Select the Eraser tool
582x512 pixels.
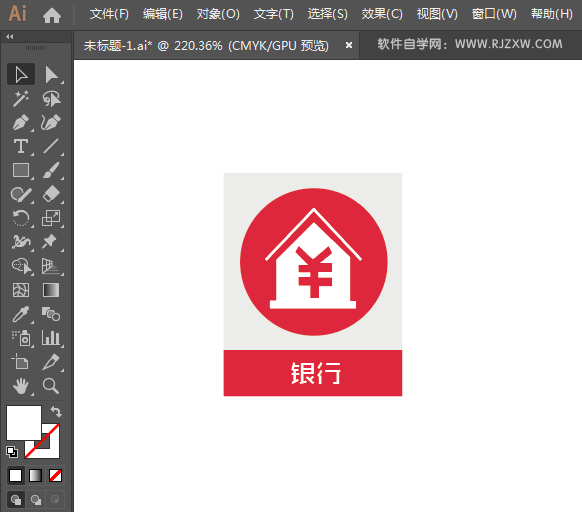pos(51,194)
